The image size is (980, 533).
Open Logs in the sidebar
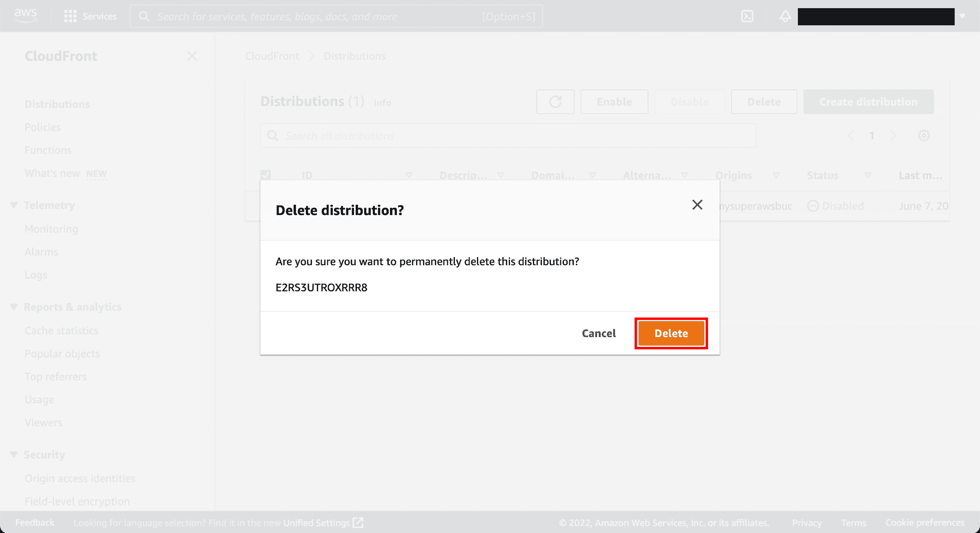click(36, 275)
